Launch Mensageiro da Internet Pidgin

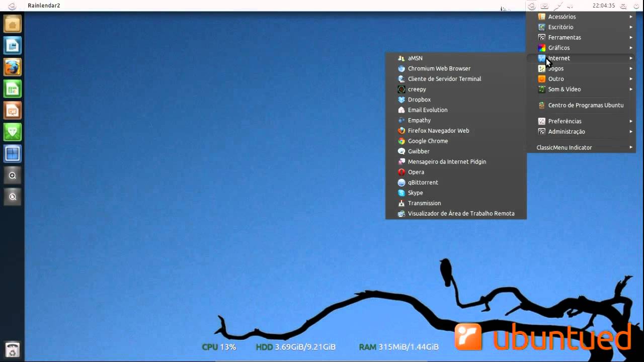point(456,161)
